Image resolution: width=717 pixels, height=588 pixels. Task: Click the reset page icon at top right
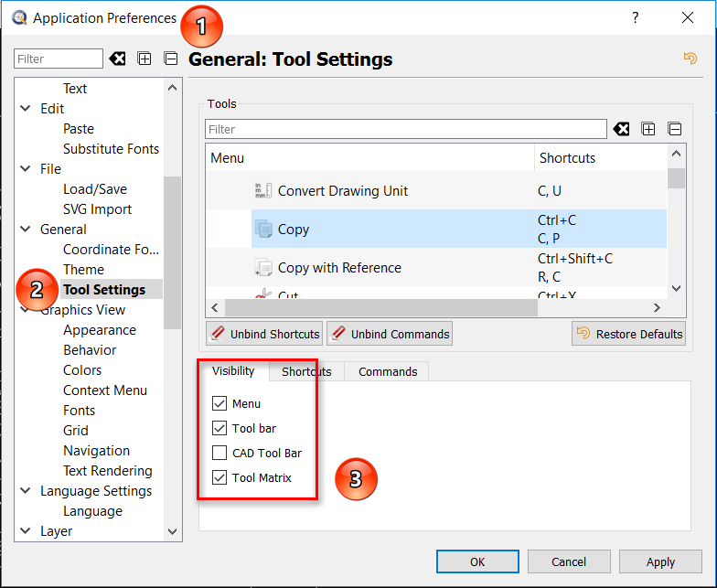tap(690, 59)
